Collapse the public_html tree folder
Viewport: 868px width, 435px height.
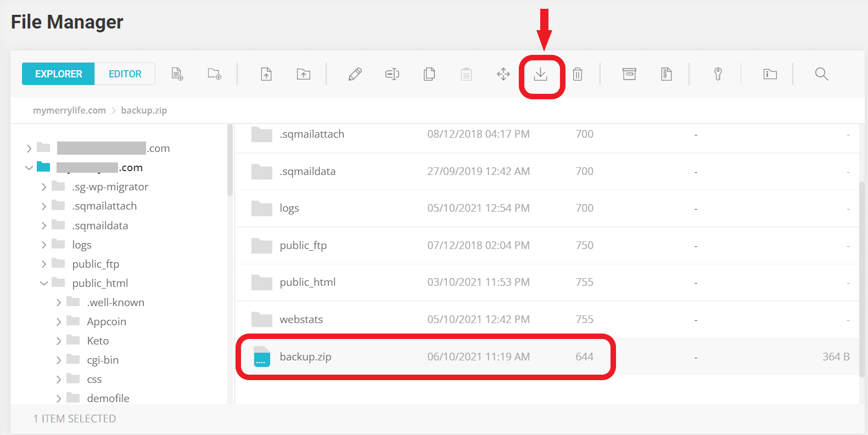coord(44,283)
